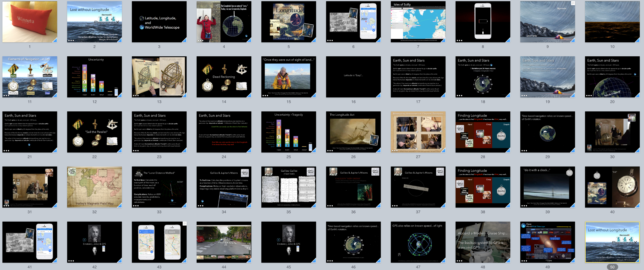Click the presenter notes icon on slide 9
This screenshot has width=644, height=270.
(573, 3)
